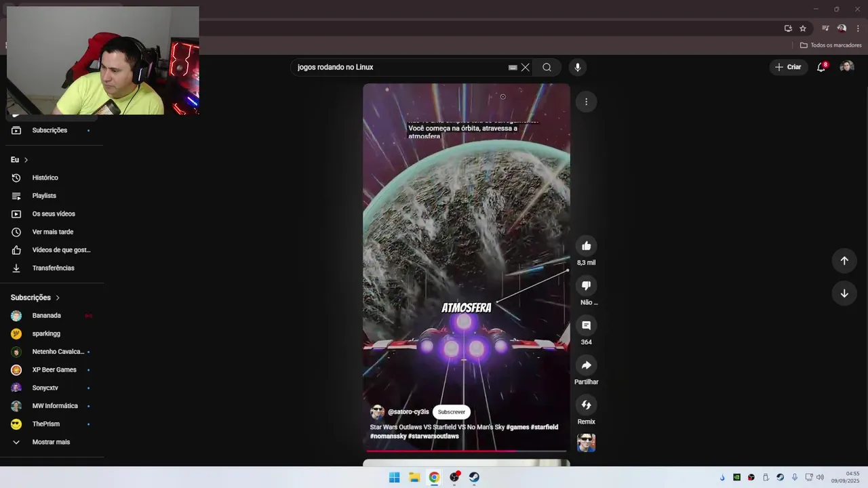Open volume tray icon
This screenshot has width=868, height=488.
click(820, 477)
